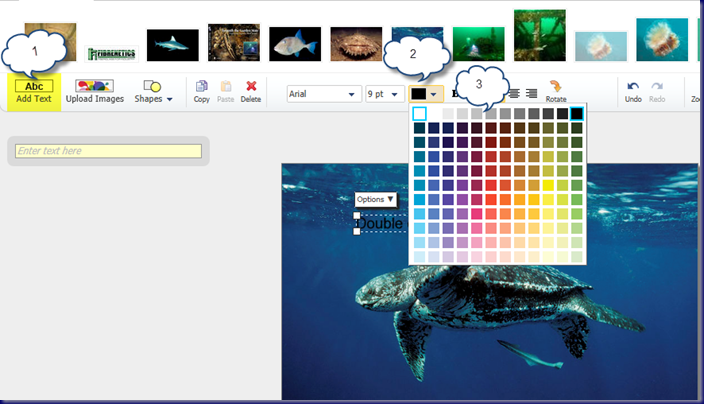704x404 pixels.
Task: Pick the white color swatch
Action: pos(419,114)
